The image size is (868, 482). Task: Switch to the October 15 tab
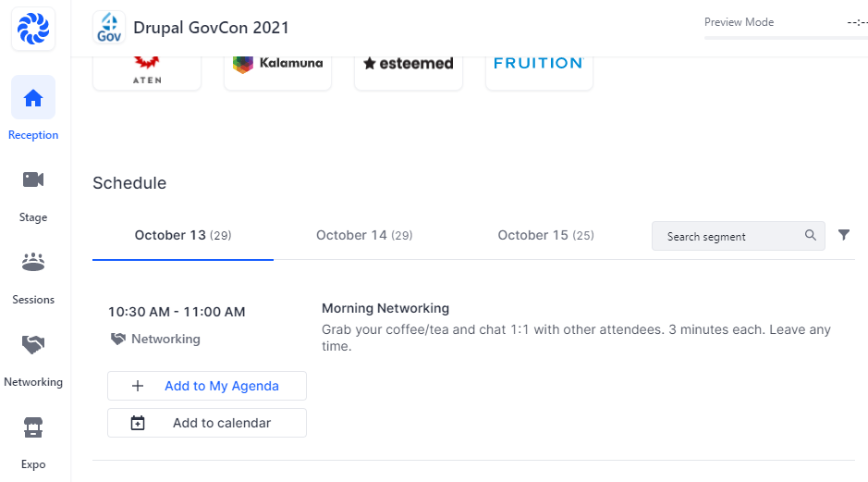point(545,235)
